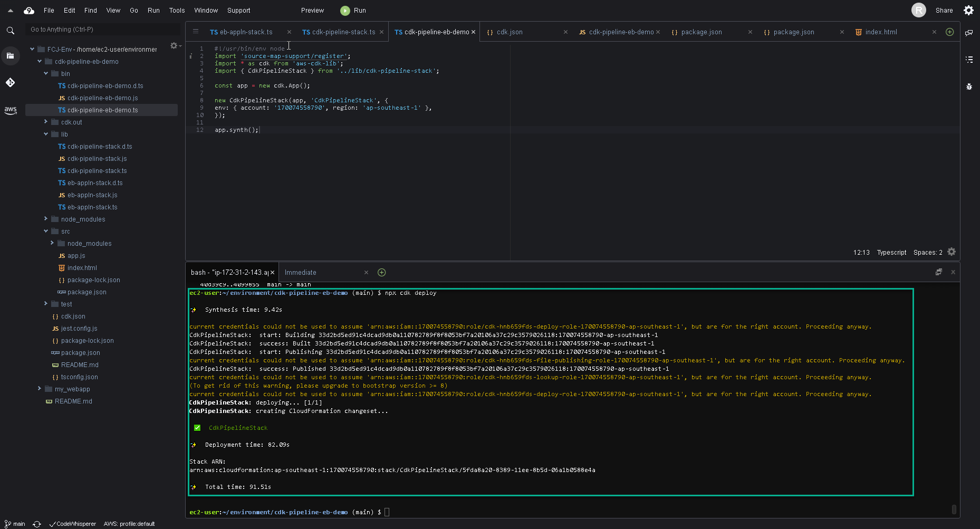Click the terminal command prompt input
Image resolution: width=980 pixels, height=529 pixels.
tap(387, 512)
